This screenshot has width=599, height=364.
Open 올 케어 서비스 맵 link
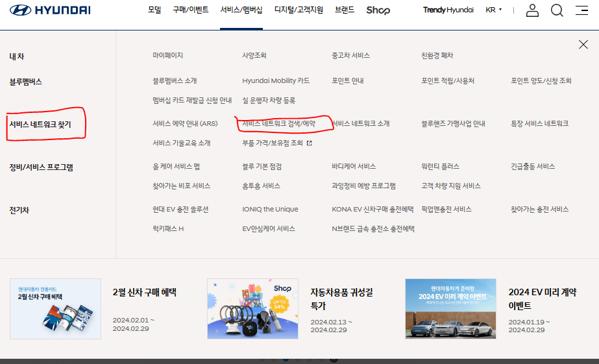[176, 166]
